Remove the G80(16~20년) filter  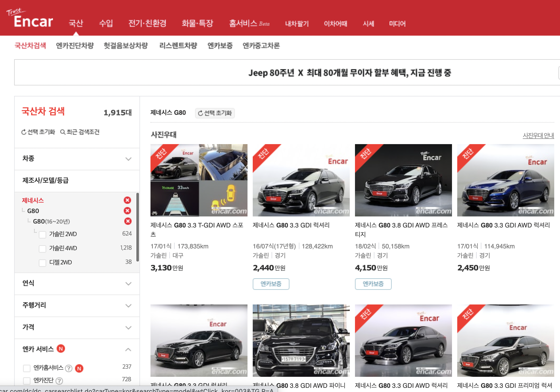coord(128,221)
